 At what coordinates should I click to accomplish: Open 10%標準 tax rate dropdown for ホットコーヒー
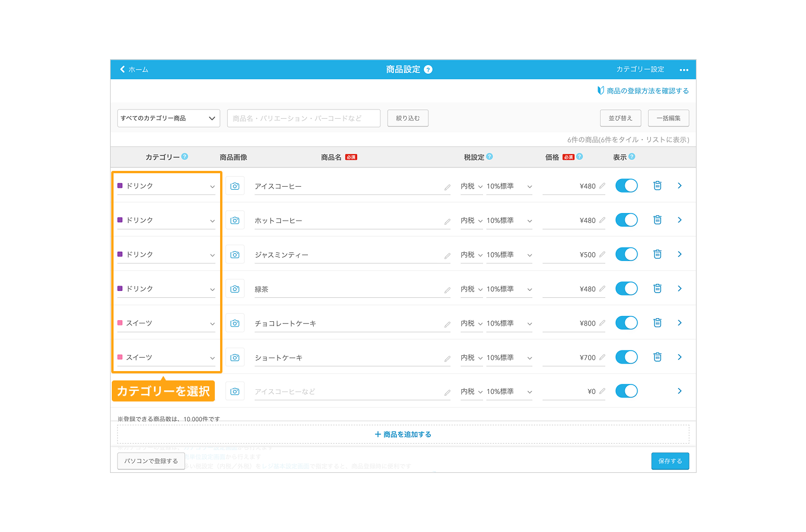[x=509, y=221]
